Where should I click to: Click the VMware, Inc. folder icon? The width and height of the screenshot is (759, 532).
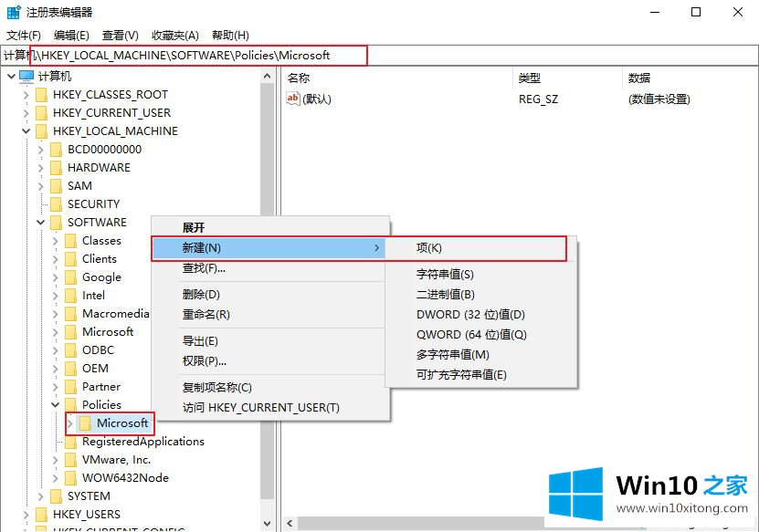[71, 460]
